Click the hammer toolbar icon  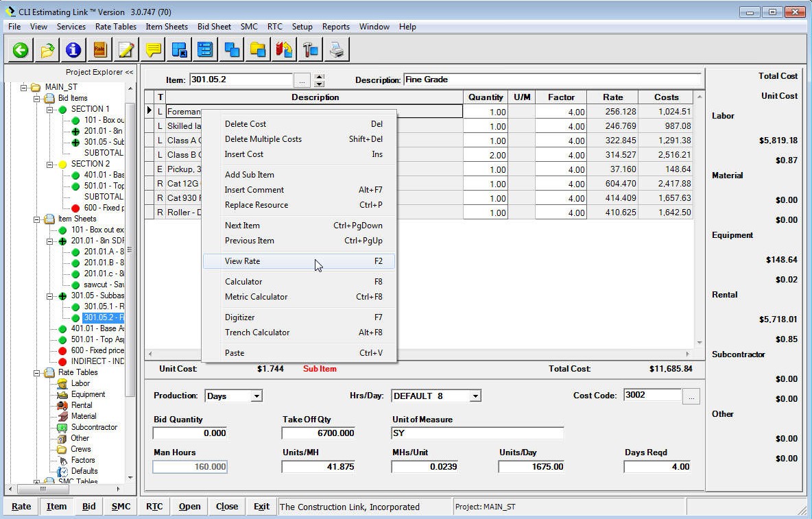pyautogui.click(x=310, y=49)
